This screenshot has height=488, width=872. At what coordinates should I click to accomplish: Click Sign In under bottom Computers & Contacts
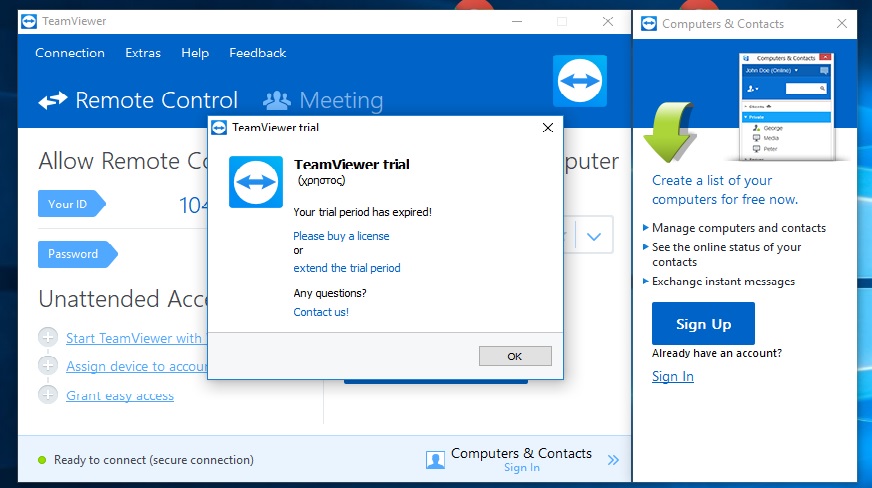coord(522,467)
